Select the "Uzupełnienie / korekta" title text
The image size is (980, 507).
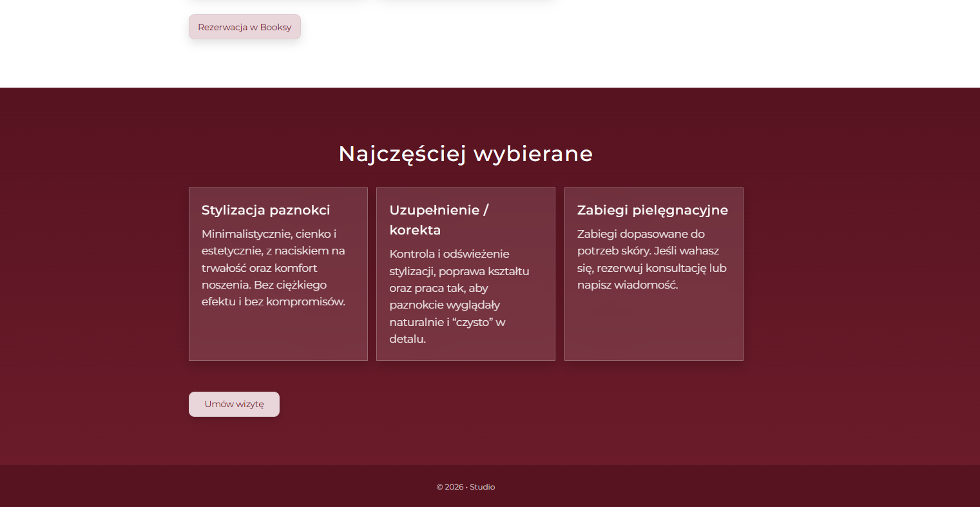(438, 219)
